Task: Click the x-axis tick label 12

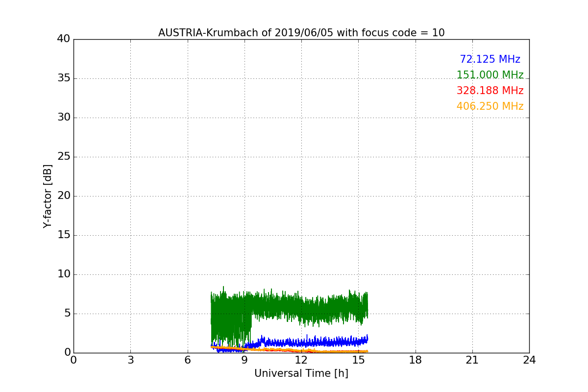Action: coord(301,360)
